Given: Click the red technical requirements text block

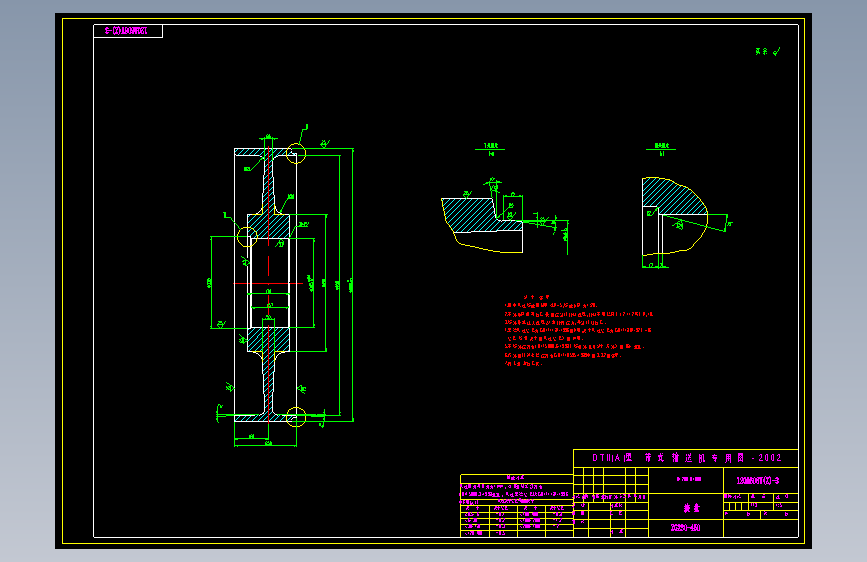Looking at the screenshot, I should pos(578,331).
